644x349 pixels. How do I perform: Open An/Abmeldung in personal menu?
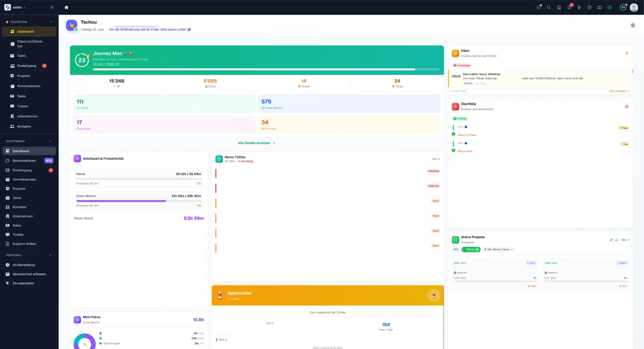tap(29, 265)
